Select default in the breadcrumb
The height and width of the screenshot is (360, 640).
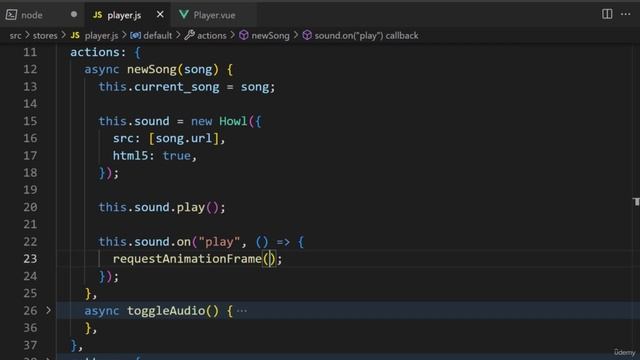[158, 36]
